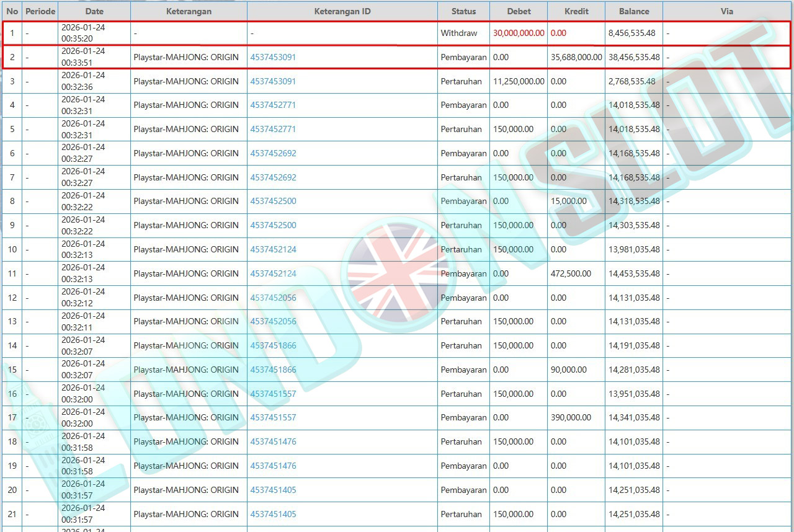Select the 11,250,000.00 debet cell

coord(519,81)
